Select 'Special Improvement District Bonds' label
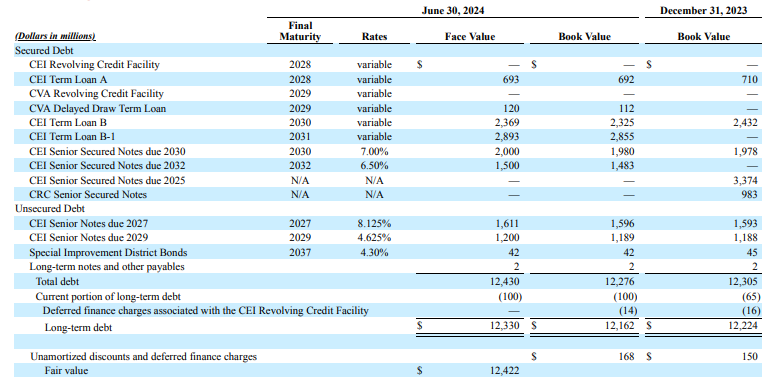The height and width of the screenshot is (377, 762). (x=108, y=253)
